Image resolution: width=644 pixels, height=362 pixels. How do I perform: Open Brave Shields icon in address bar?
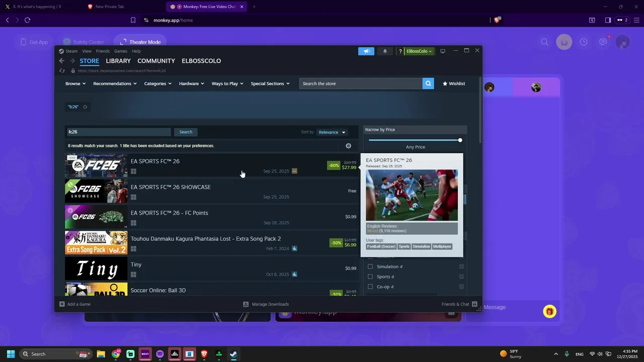[x=497, y=20]
